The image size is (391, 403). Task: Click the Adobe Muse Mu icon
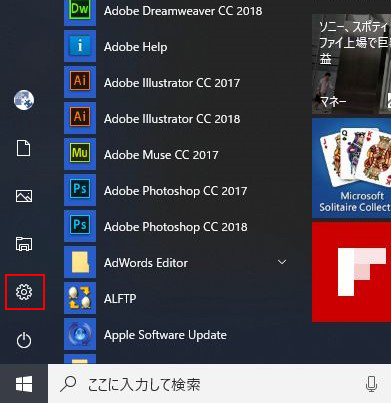pos(80,154)
